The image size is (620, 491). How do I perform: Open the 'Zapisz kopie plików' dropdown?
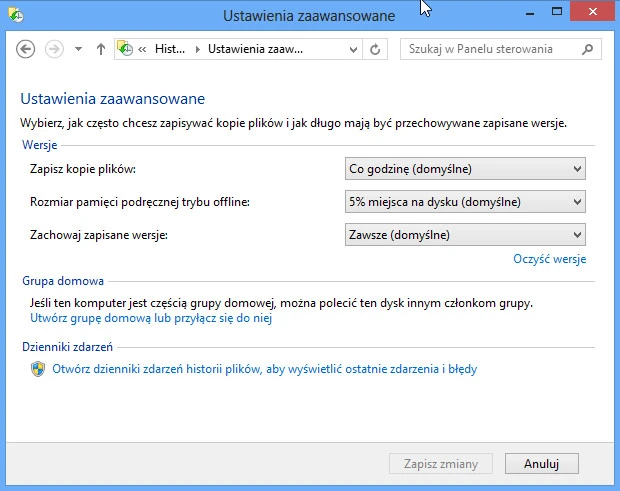click(x=464, y=169)
